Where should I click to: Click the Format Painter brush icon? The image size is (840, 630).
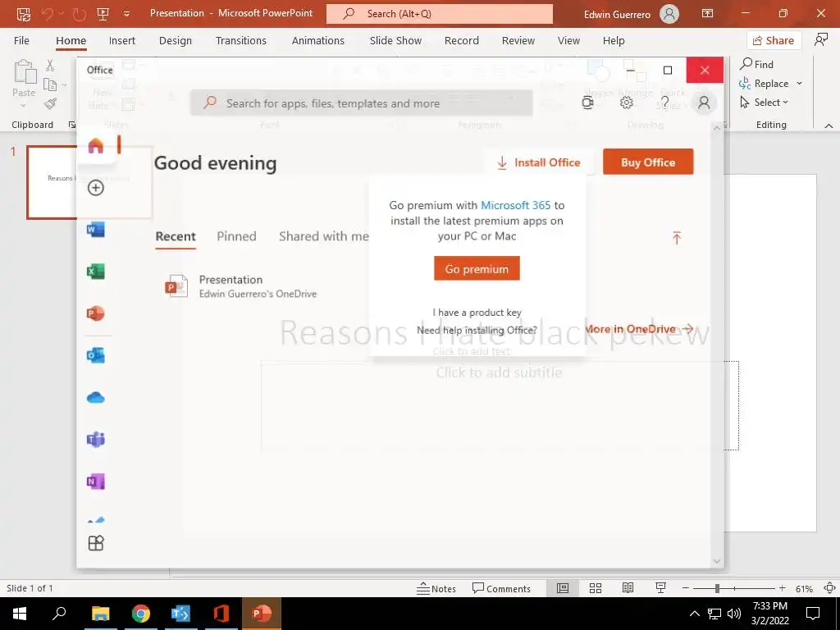click(50, 103)
